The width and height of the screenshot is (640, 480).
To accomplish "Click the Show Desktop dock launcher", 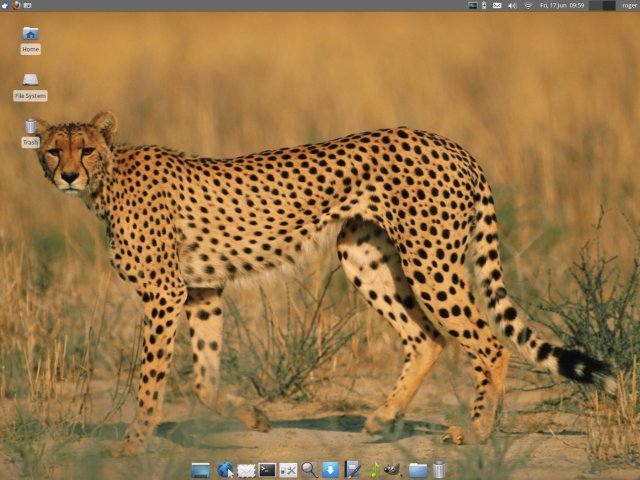I will (200, 470).
